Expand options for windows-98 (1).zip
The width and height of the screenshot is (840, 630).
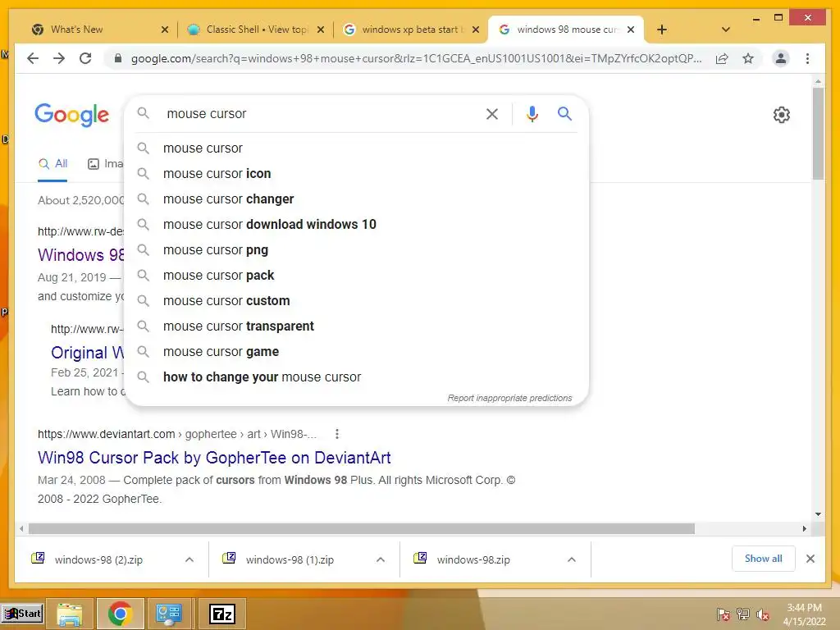click(x=381, y=559)
